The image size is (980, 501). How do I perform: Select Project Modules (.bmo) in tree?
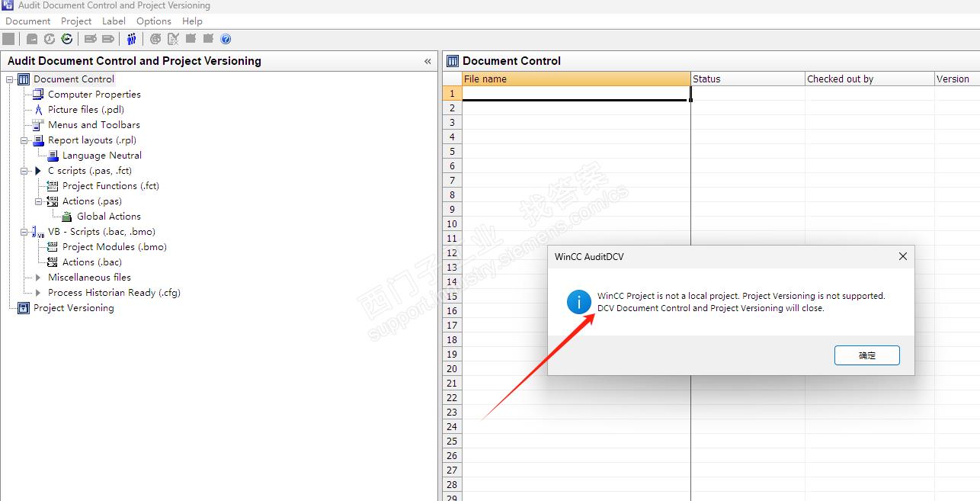coord(114,247)
